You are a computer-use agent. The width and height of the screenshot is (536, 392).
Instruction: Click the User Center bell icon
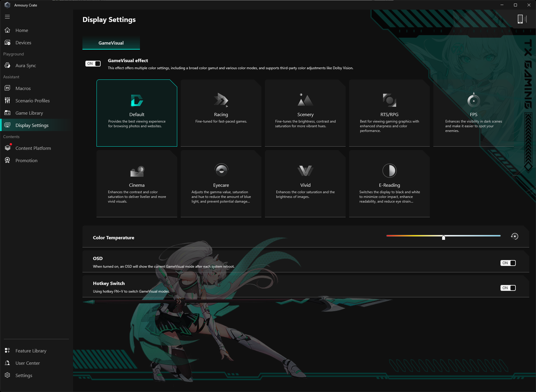(7, 363)
